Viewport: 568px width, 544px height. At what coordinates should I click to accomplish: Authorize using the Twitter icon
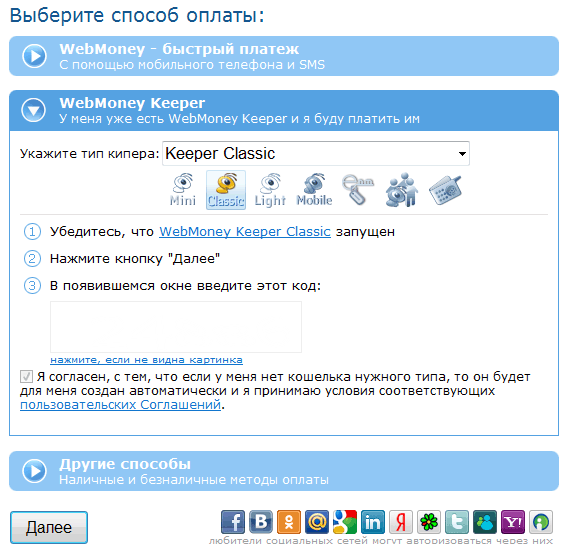(457, 522)
